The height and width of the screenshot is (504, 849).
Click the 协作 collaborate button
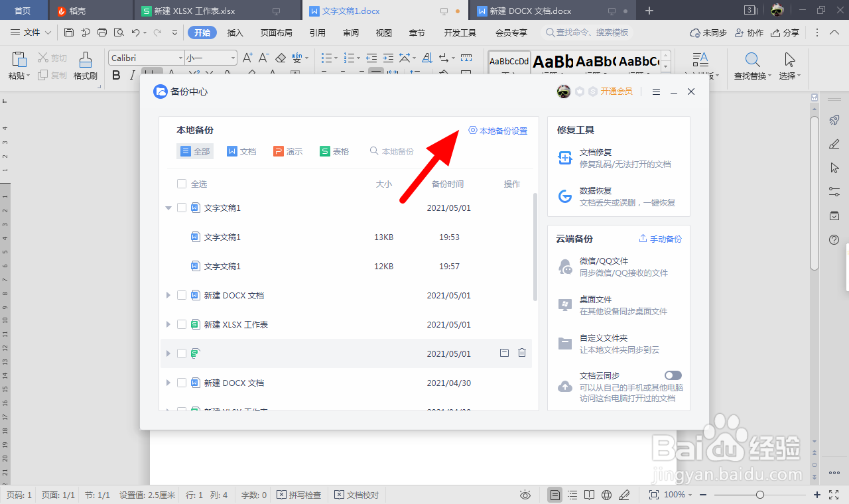pos(750,32)
